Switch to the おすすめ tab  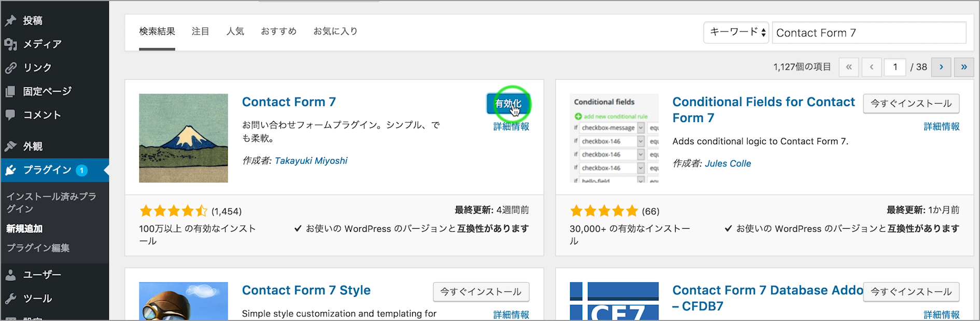pos(278,32)
